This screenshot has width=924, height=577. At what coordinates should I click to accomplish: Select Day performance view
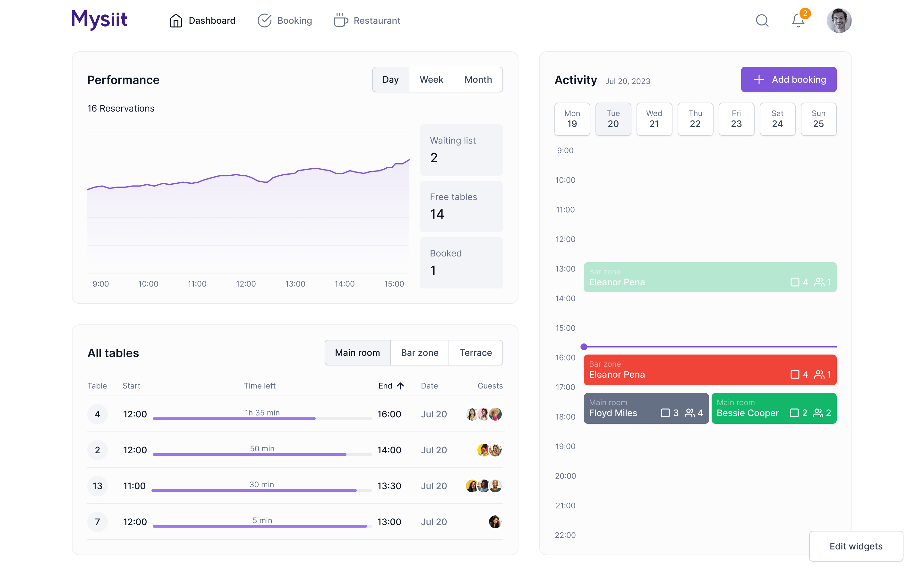[390, 79]
